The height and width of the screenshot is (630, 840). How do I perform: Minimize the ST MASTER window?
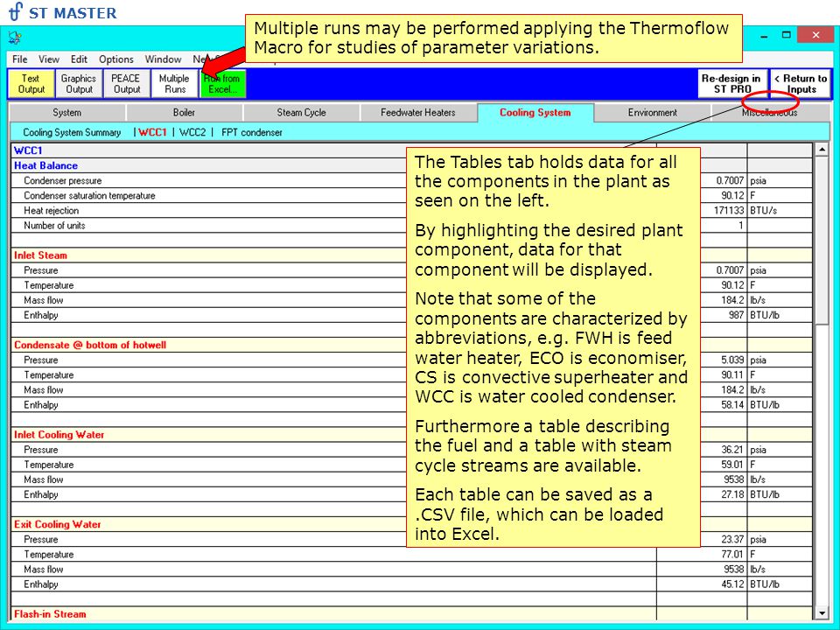(x=764, y=36)
